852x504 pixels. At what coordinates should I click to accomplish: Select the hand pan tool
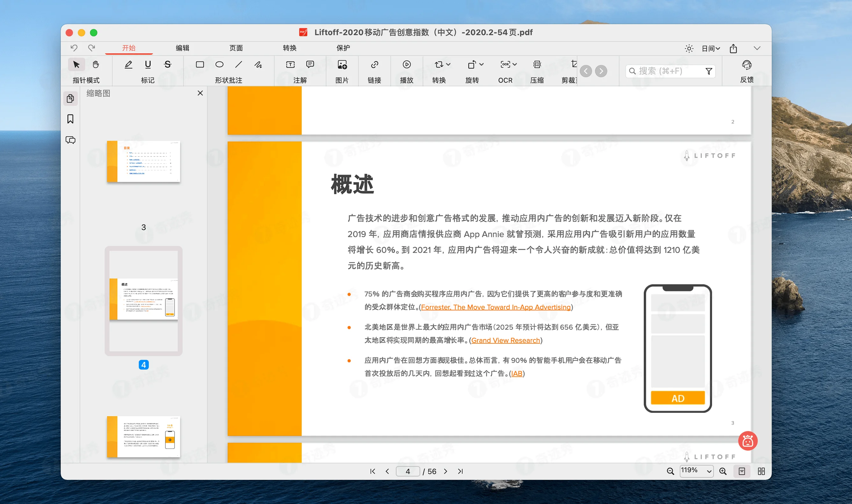[x=96, y=65]
